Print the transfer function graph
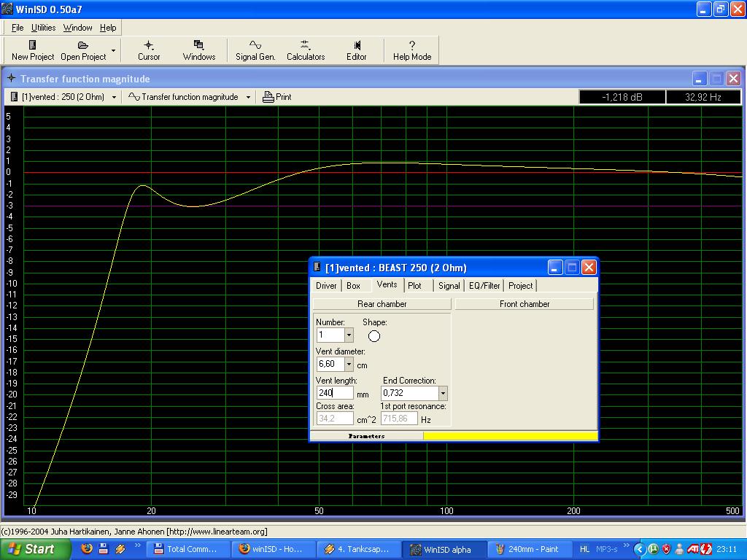Screen dimensions: 747x560 click(x=276, y=97)
